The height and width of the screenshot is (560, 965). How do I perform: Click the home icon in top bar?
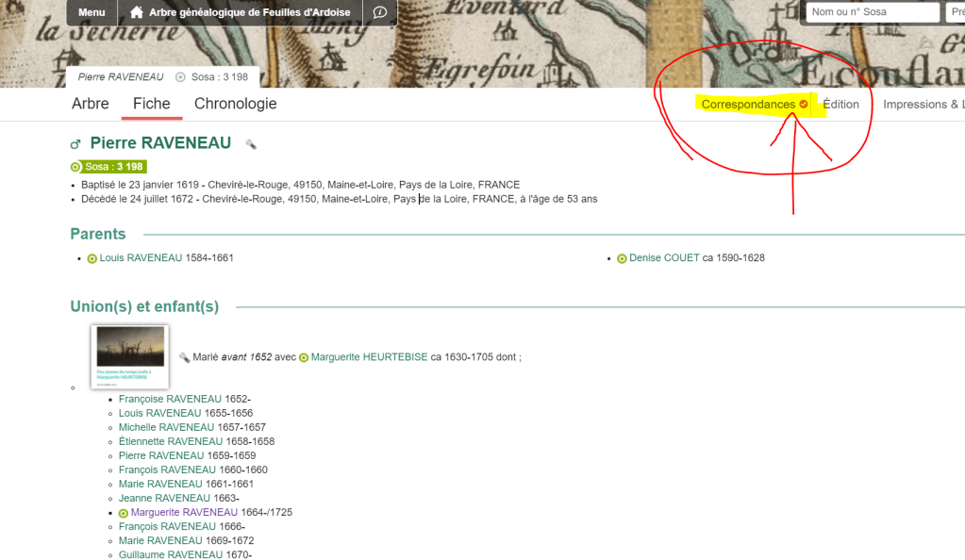pyautogui.click(x=137, y=12)
